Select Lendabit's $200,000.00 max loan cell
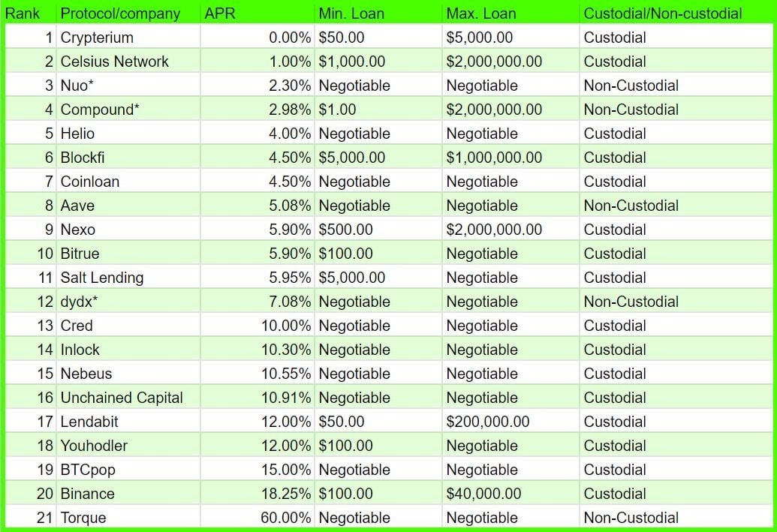This screenshot has height=532, width=777. [488, 422]
